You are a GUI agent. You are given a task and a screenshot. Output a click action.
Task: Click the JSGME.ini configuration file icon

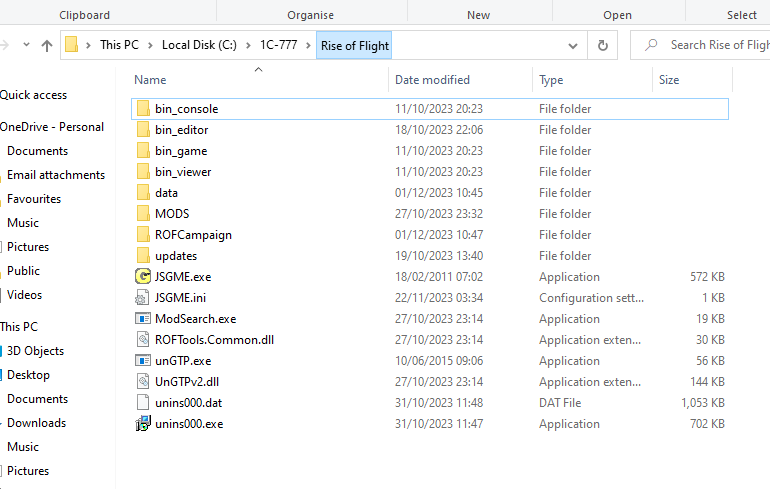142,298
